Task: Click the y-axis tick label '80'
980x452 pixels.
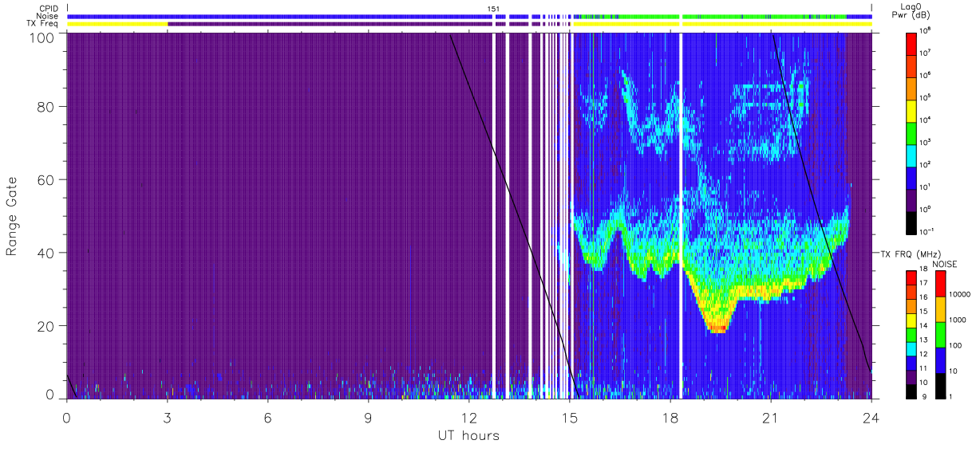Action: tap(45, 107)
